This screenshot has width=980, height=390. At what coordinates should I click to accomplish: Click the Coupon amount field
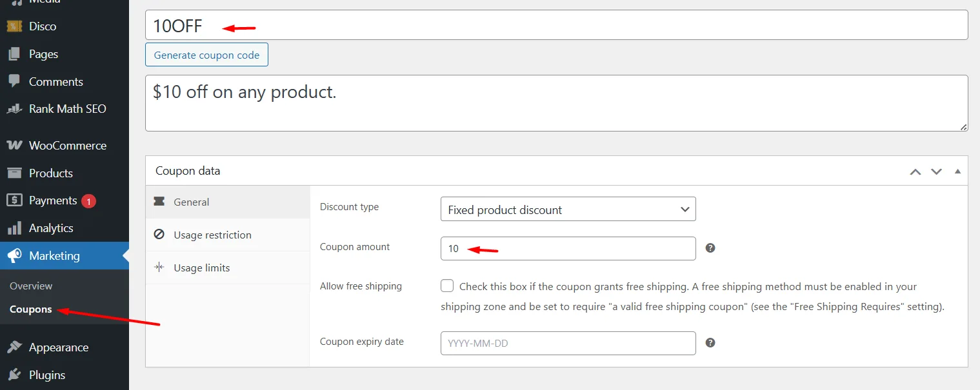pyautogui.click(x=568, y=248)
